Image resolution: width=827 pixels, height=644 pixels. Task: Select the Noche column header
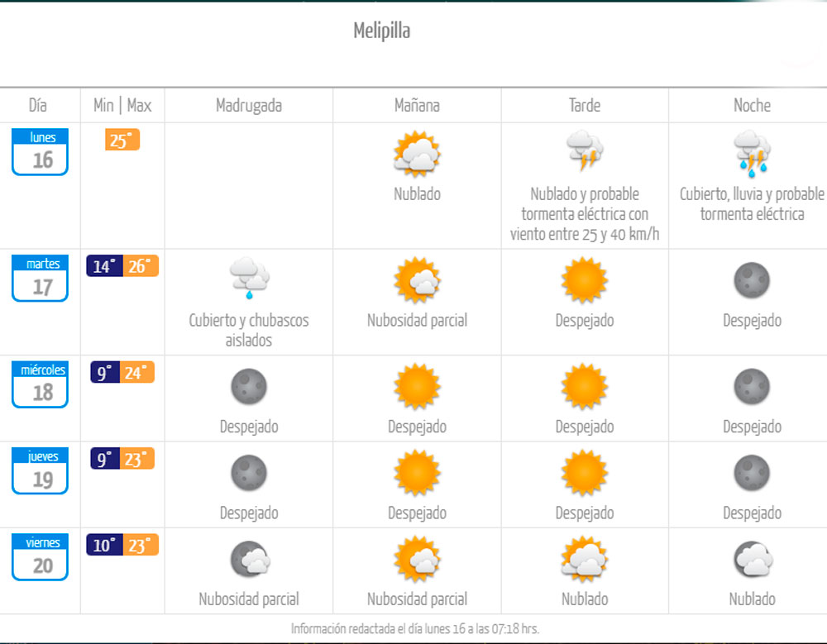click(x=752, y=105)
